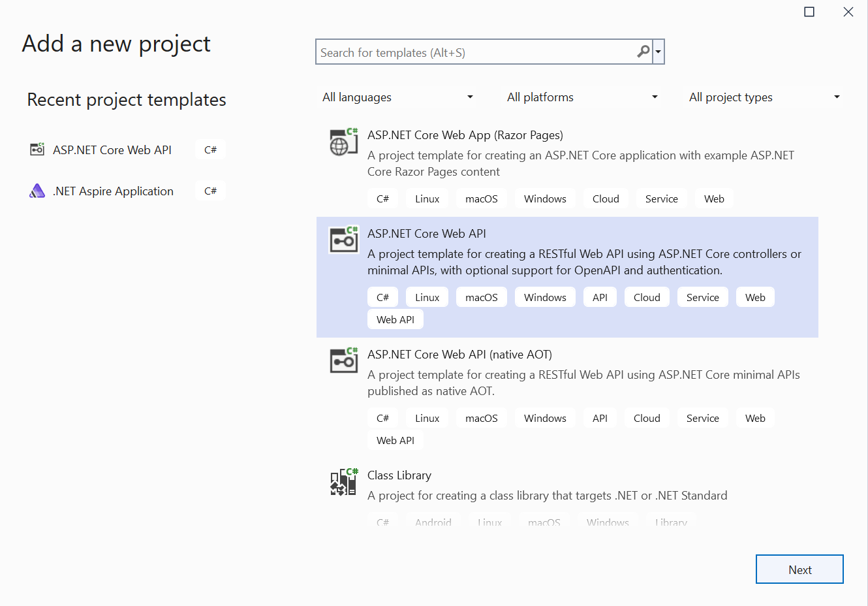The width and height of the screenshot is (868, 606).
Task: Click the Razor Pages web app template icon
Action: point(343,142)
